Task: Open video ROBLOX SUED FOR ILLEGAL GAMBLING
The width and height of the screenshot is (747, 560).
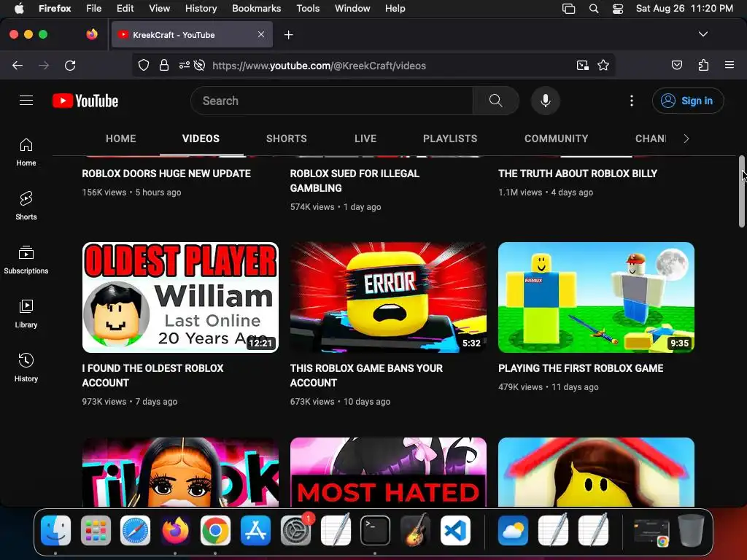Action: [x=355, y=181]
